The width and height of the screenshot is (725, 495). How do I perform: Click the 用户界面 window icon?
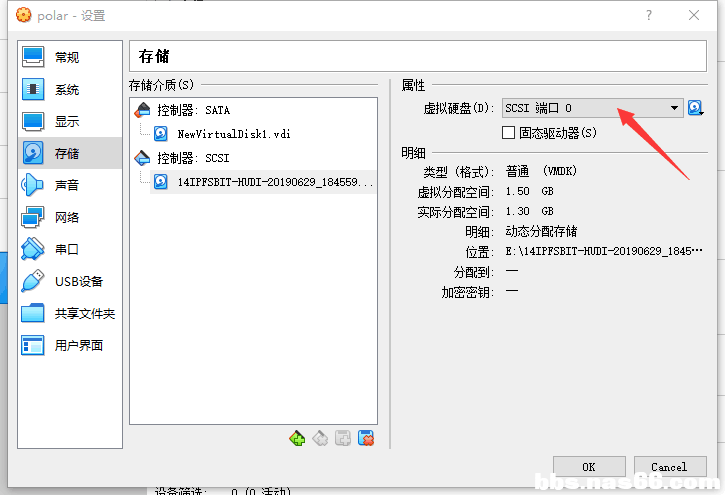32,345
